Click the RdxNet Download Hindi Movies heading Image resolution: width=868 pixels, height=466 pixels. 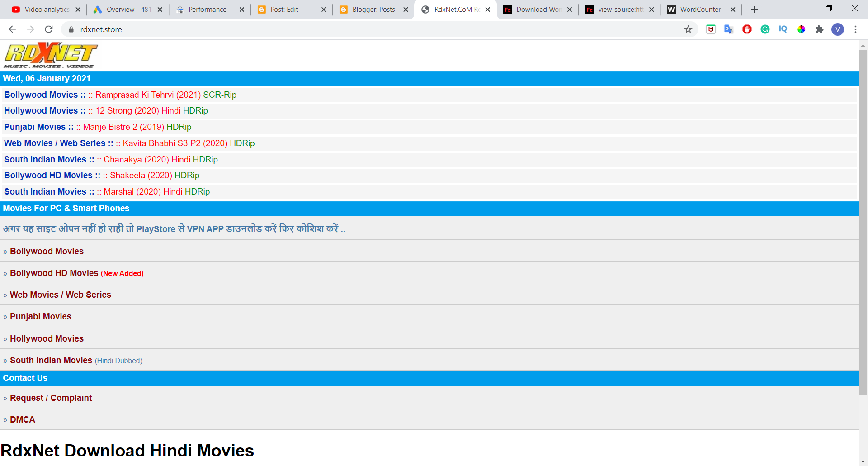click(x=127, y=451)
